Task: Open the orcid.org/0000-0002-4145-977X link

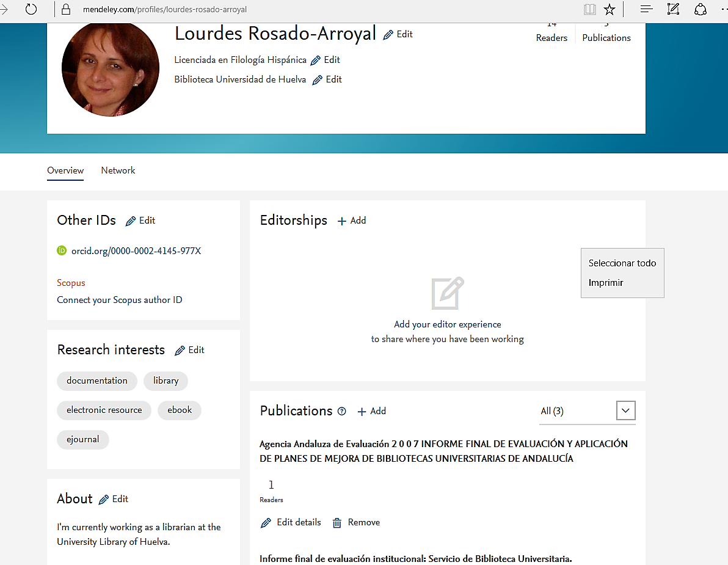Action: 136,250
